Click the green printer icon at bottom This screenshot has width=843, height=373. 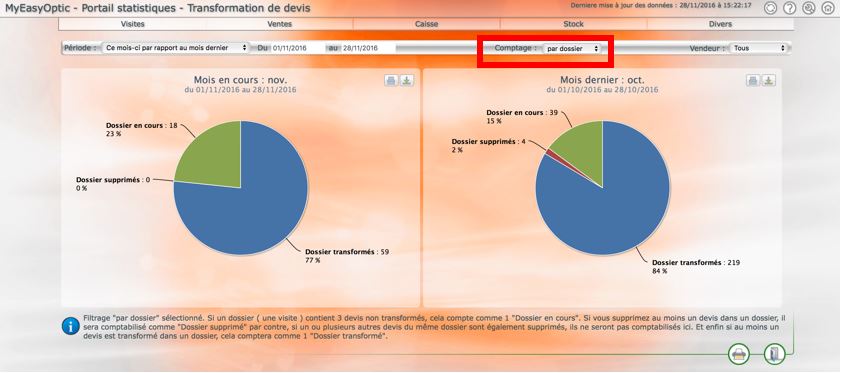739,354
